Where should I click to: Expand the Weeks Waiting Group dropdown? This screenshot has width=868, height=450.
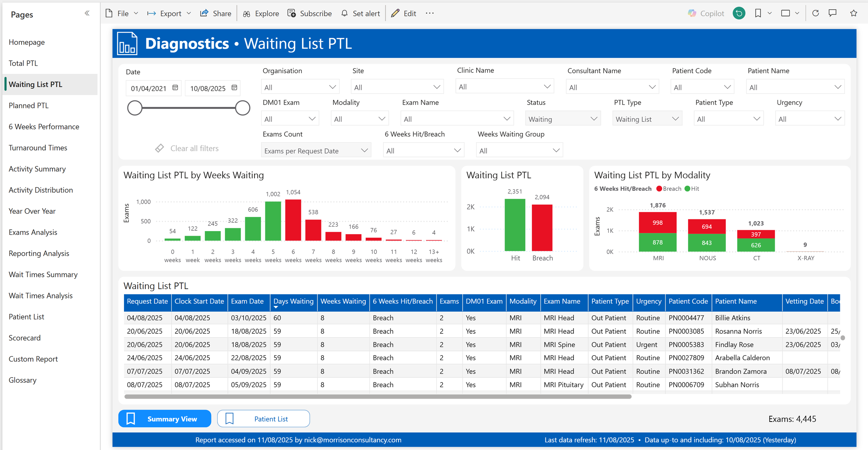pos(519,151)
